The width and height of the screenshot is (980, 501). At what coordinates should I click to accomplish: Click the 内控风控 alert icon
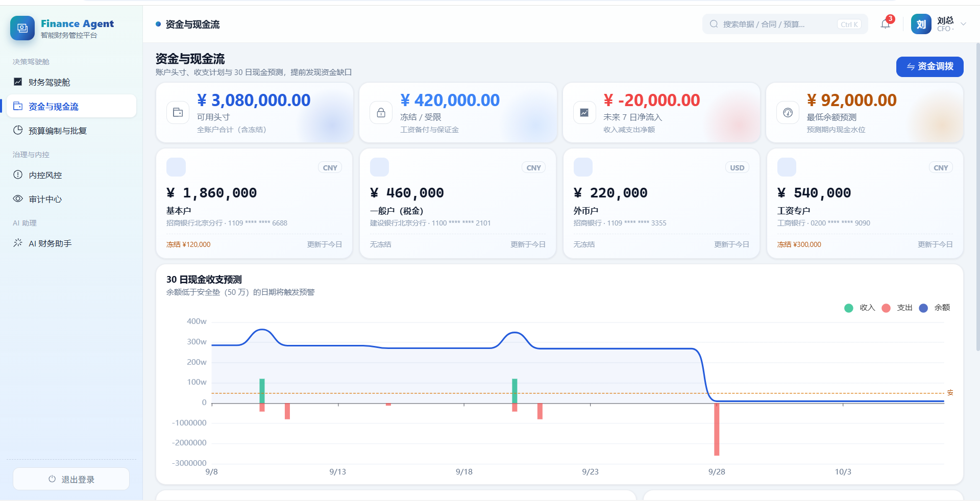pyautogui.click(x=18, y=174)
